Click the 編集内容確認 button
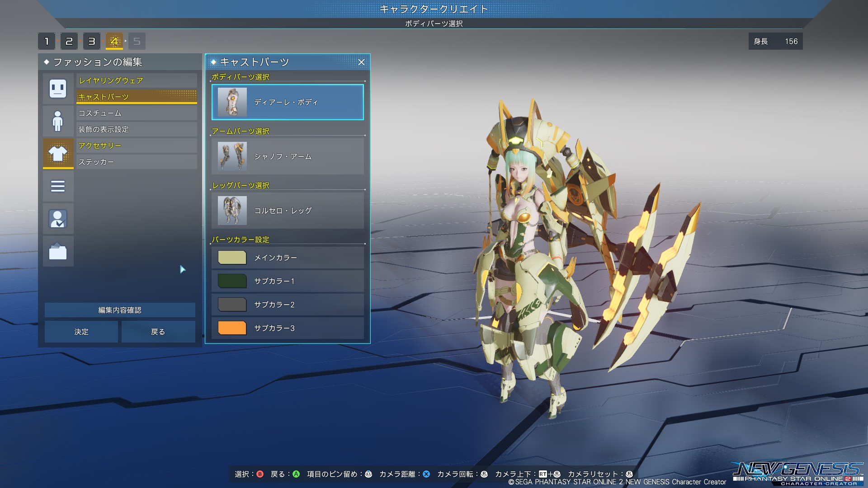This screenshot has width=868, height=488. tap(120, 310)
